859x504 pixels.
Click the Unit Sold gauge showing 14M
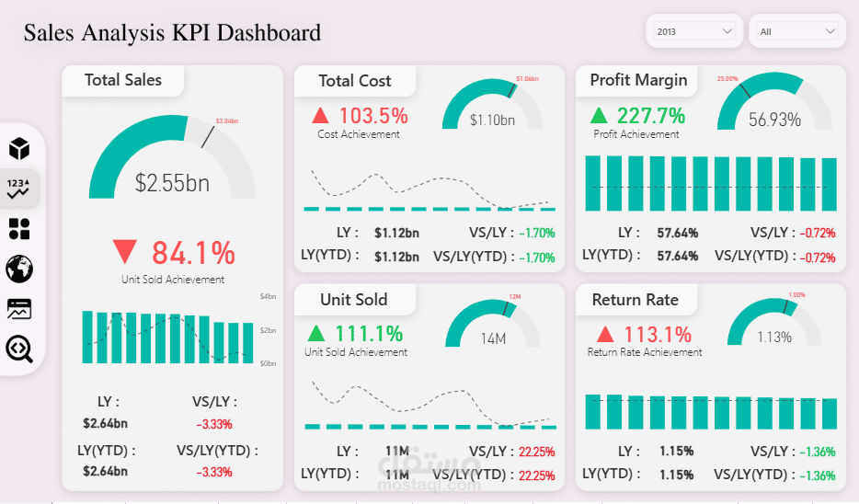[x=492, y=323]
